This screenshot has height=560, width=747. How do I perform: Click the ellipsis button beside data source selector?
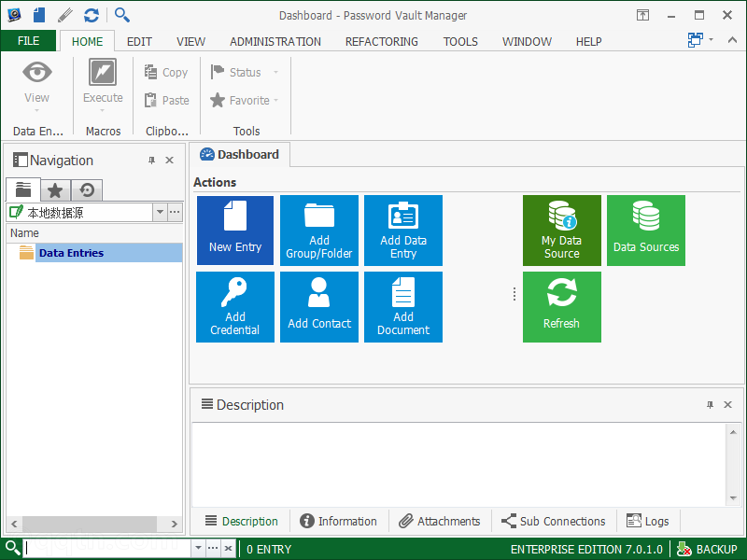pos(175,212)
